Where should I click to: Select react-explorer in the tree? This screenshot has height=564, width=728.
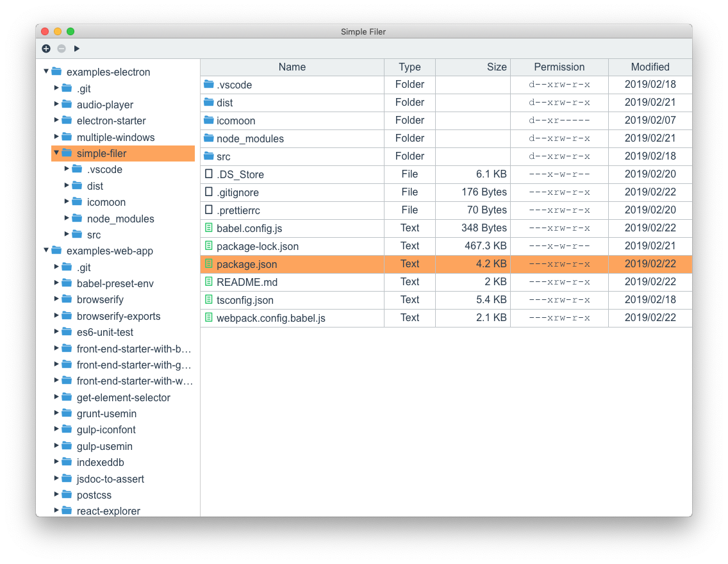click(109, 511)
